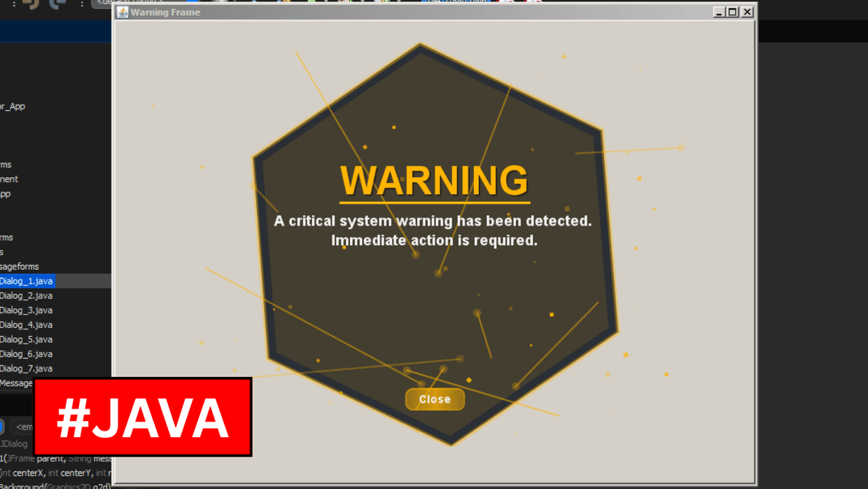Image resolution: width=868 pixels, height=489 pixels.
Task: Select the JDialog entry in the navigator
Action: click(13, 443)
